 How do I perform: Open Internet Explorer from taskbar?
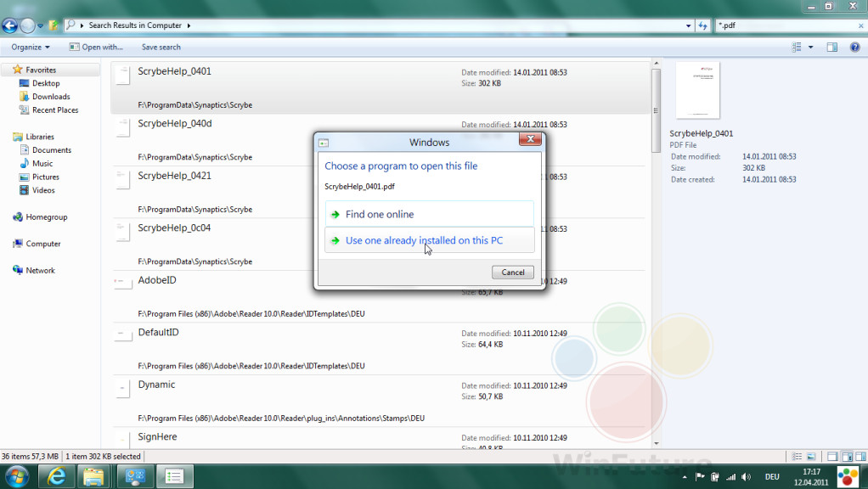(56, 476)
